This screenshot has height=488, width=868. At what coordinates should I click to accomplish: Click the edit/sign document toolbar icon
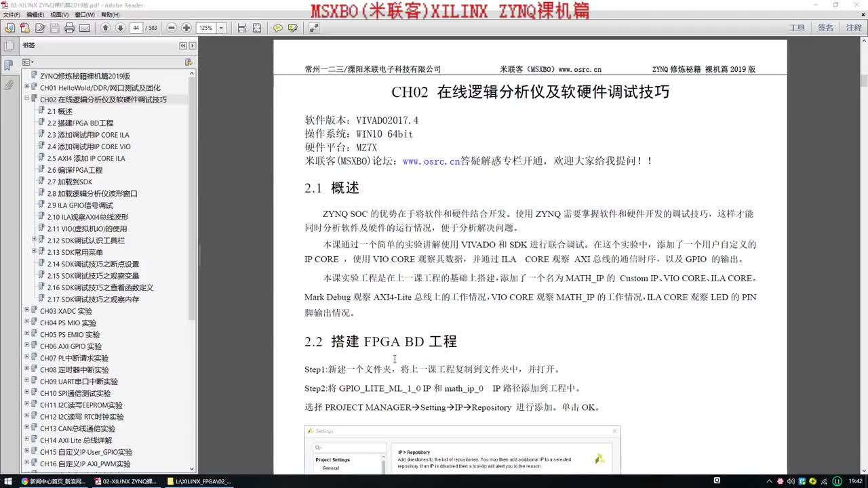click(40, 28)
